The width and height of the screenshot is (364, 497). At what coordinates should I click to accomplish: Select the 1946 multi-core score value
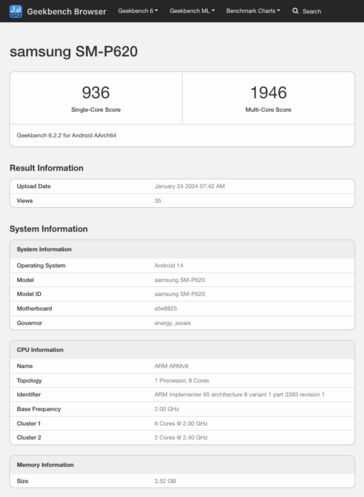pyautogui.click(x=268, y=92)
